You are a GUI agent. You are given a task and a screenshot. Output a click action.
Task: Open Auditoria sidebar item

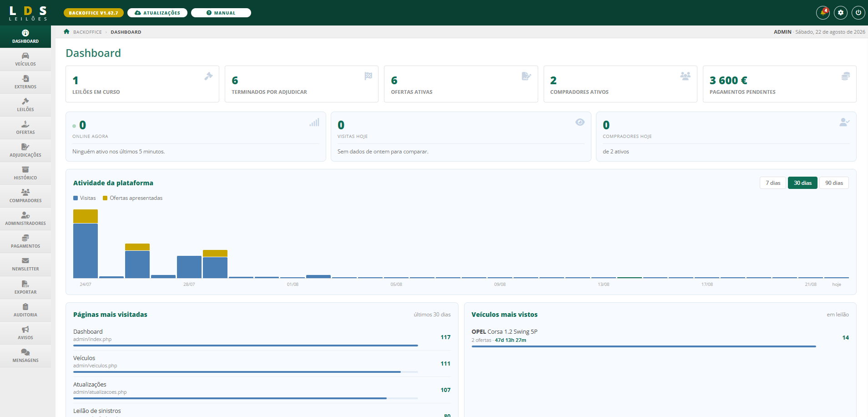coord(25,310)
